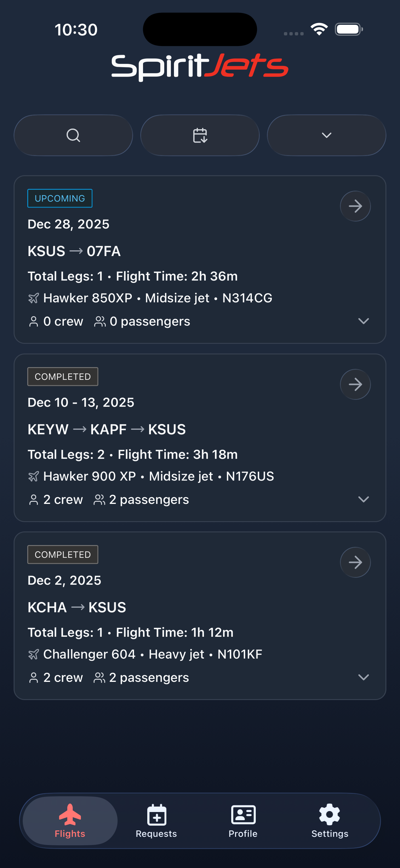Viewport: 400px width, 868px height.
Task: Open details arrow for Dec 28 flight
Action: (x=355, y=206)
